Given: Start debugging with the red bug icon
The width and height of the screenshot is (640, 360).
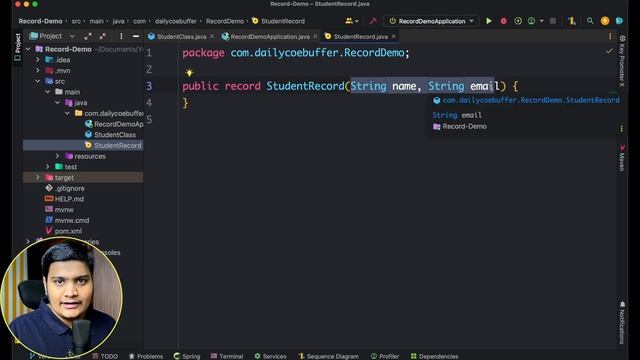Looking at the screenshot, I should point(504,21).
